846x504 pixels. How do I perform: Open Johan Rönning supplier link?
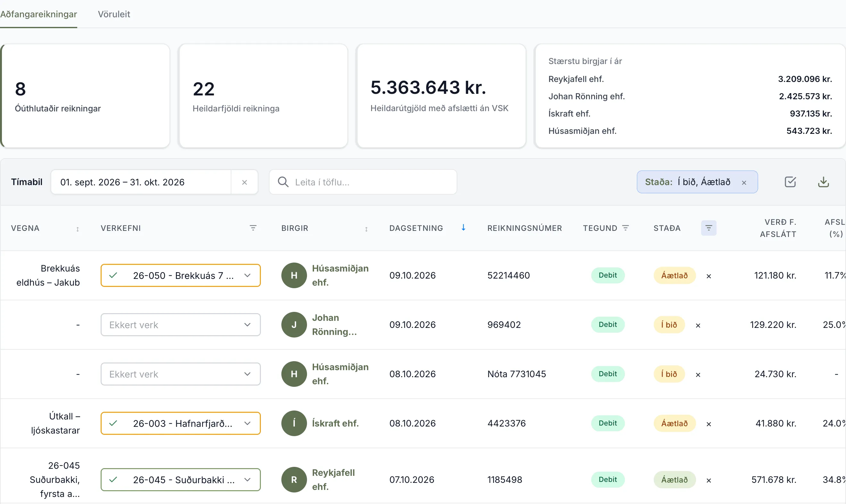[335, 325]
